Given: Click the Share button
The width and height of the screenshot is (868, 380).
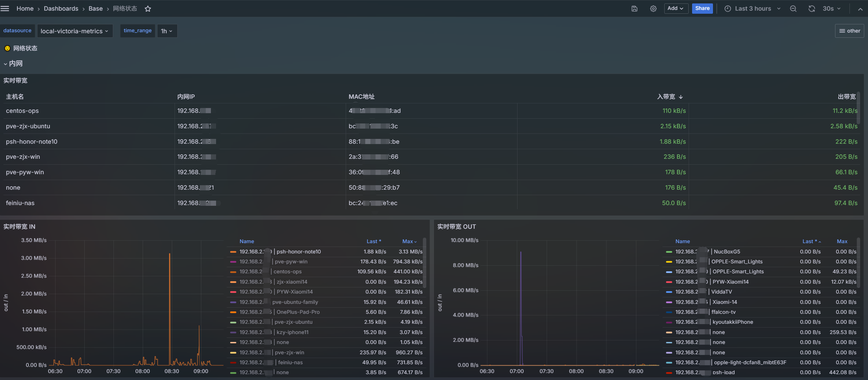Looking at the screenshot, I should [x=702, y=9].
